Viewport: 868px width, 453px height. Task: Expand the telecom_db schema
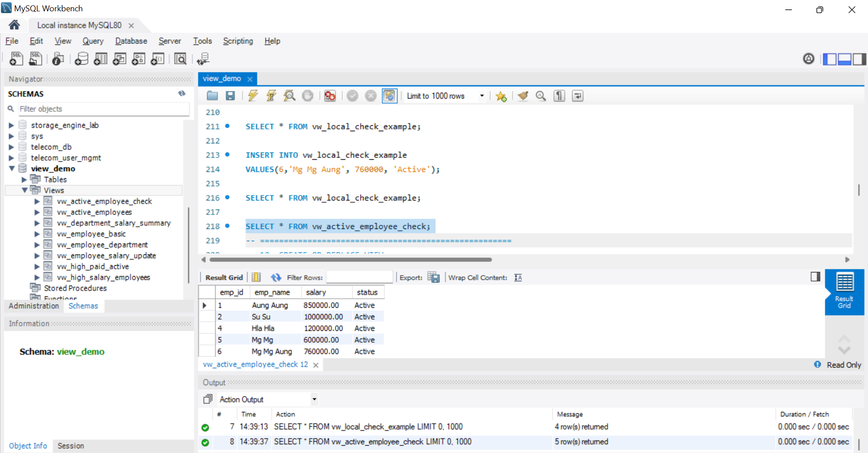[x=11, y=147]
